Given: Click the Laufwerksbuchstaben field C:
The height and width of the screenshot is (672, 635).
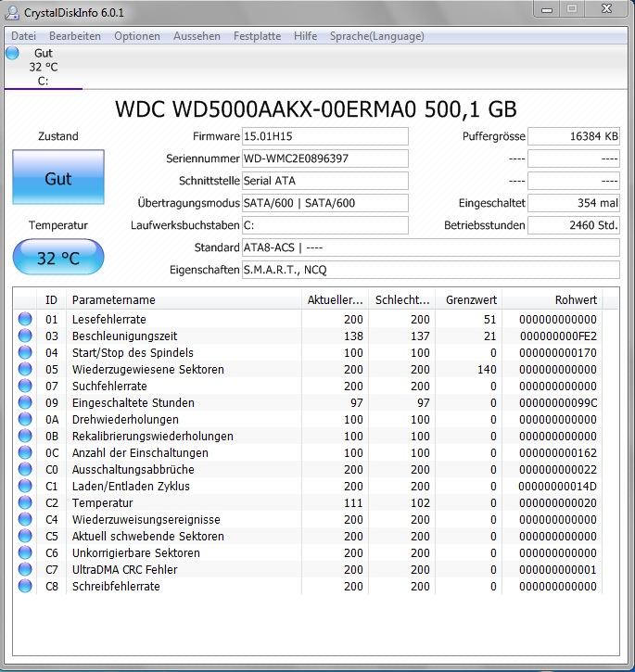Looking at the screenshot, I should coord(325,225).
